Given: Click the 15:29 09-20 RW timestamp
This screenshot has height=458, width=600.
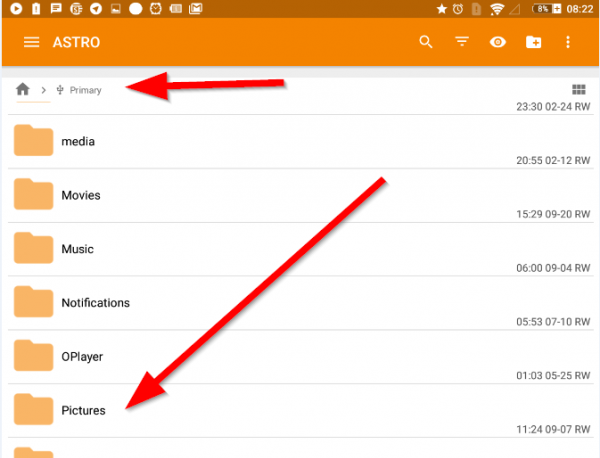Looking at the screenshot, I should tap(553, 214).
